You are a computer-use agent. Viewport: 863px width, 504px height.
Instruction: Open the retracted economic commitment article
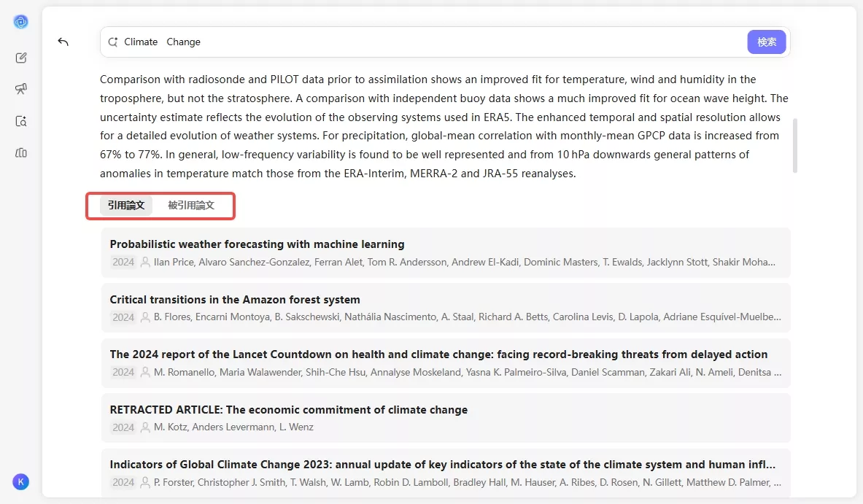[288, 410]
